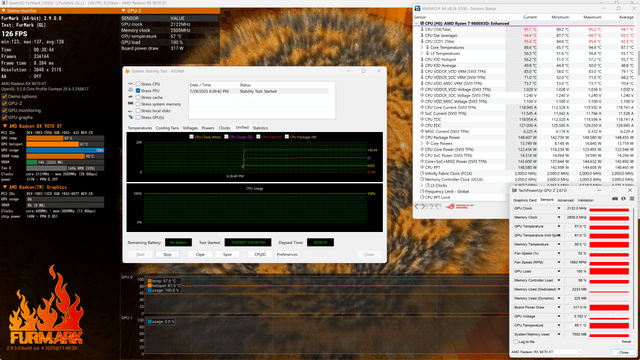This screenshot has width=640, height=360.
Task: Enable Stress GPU(s) checkbox
Action: 138,117
